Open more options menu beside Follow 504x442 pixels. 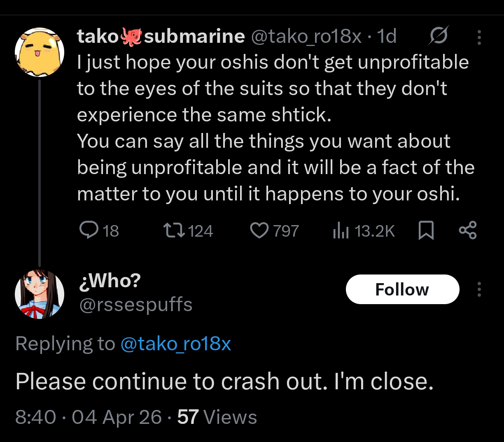click(x=479, y=289)
